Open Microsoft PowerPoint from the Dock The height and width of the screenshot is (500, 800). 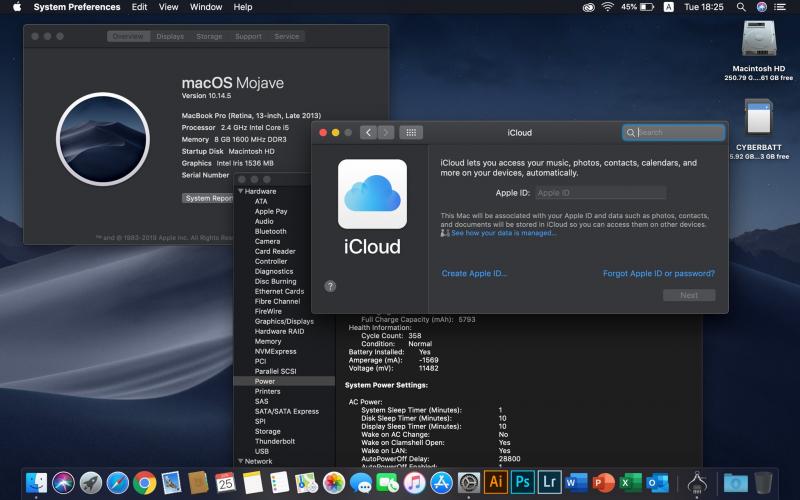pos(604,482)
